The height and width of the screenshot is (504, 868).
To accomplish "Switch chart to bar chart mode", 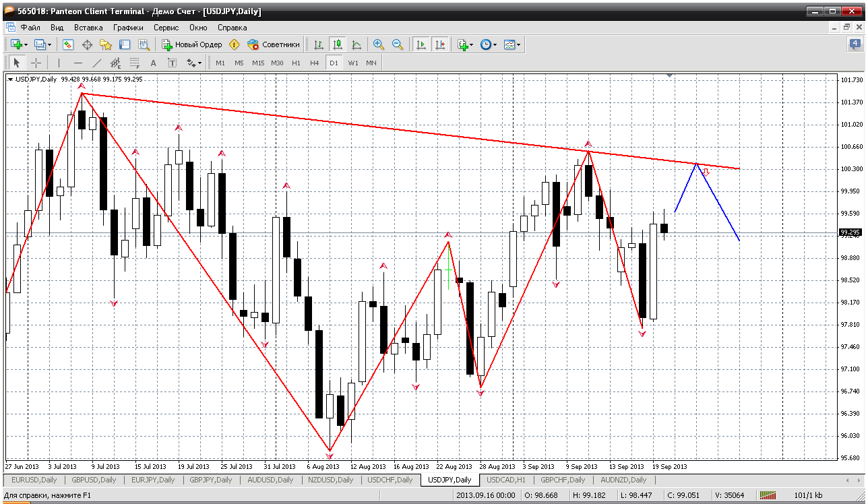I will pyautogui.click(x=319, y=44).
